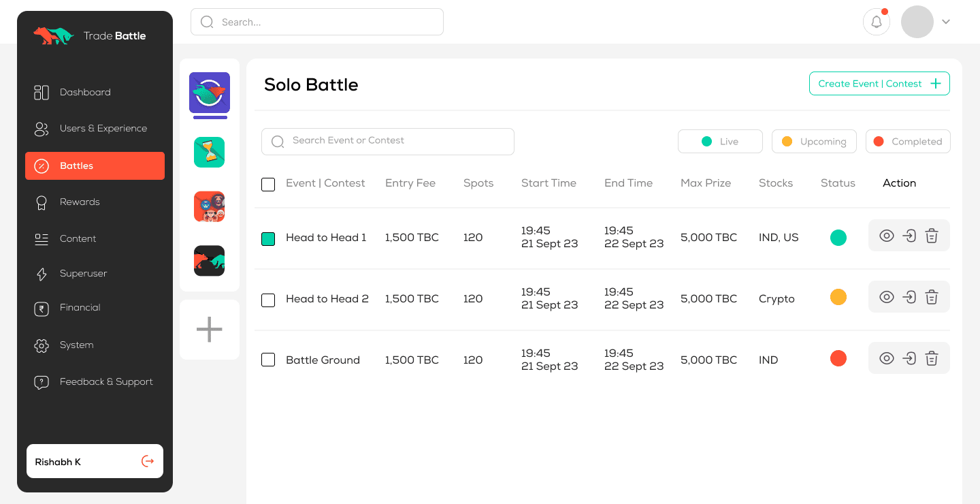Delete the Head to Head 1 contest

point(932,236)
